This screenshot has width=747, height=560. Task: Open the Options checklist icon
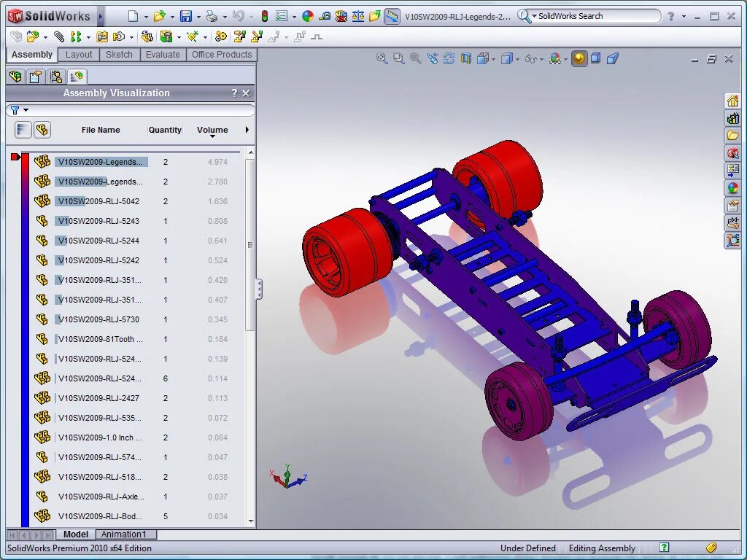pos(282,16)
